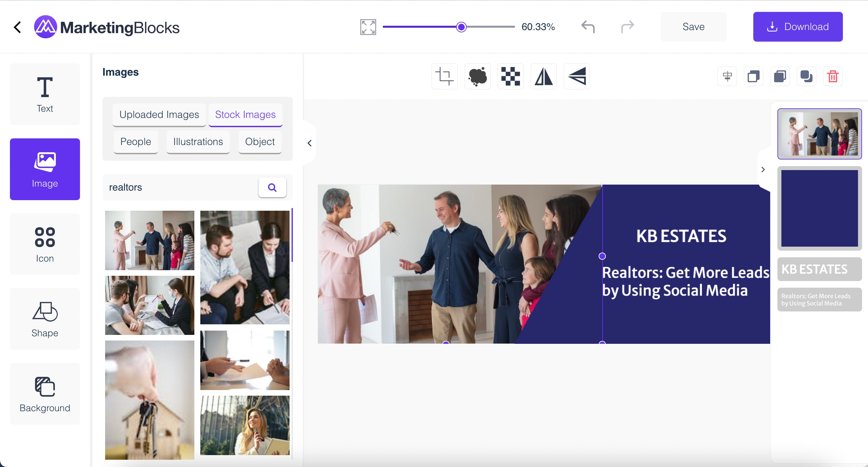Open the blob mask shape tool

pyautogui.click(x=478, y=76)
